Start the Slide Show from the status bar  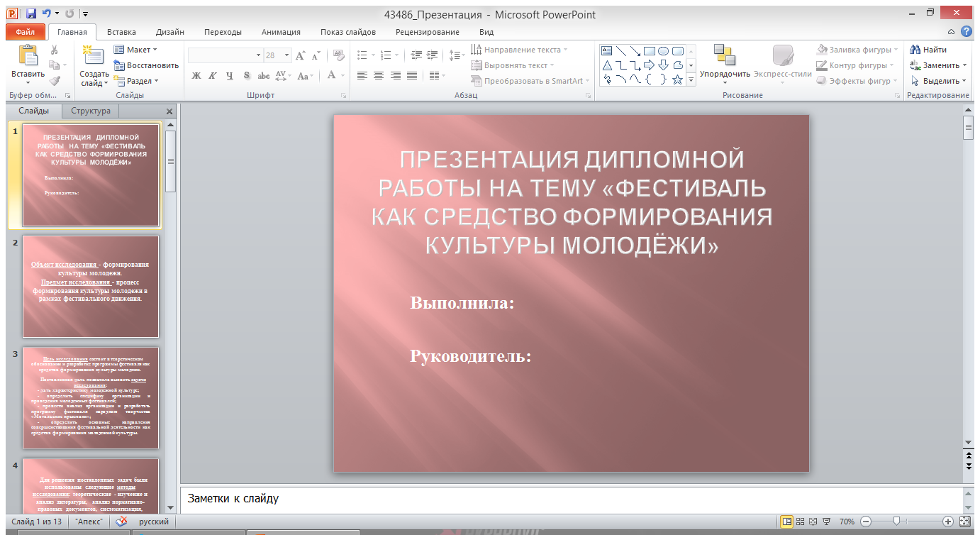click(826, 522)
